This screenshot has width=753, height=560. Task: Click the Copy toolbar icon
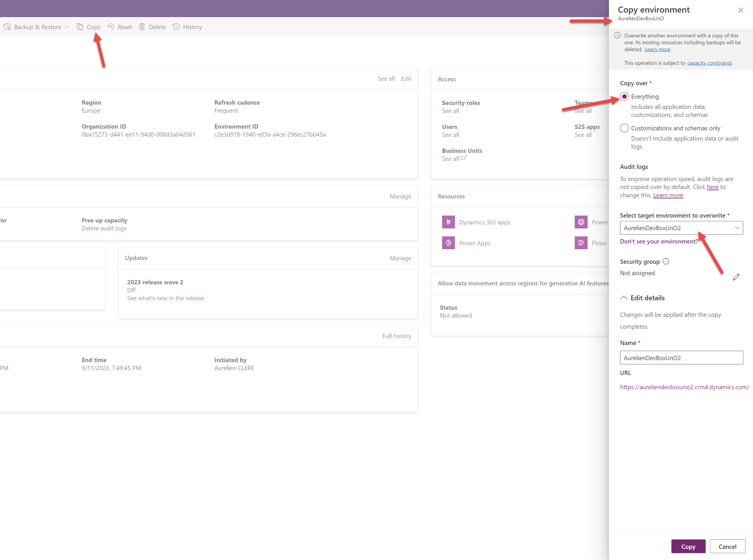[x=80, y=27]
